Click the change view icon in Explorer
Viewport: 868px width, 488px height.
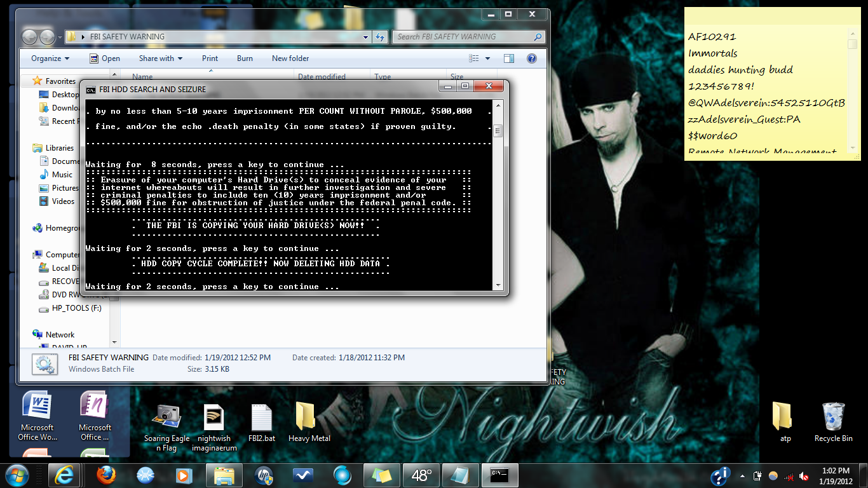pos(474,58)
